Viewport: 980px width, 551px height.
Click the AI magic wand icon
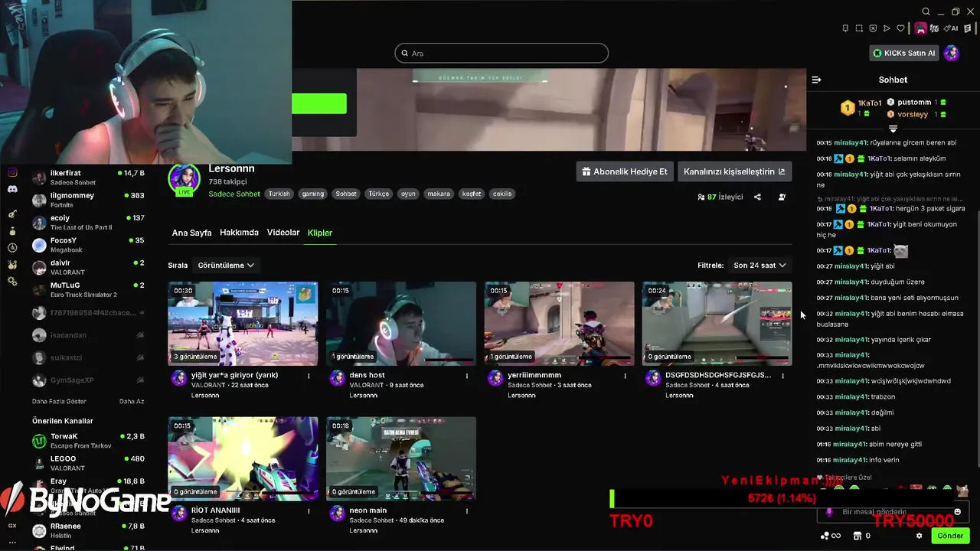tap(952, 28)
